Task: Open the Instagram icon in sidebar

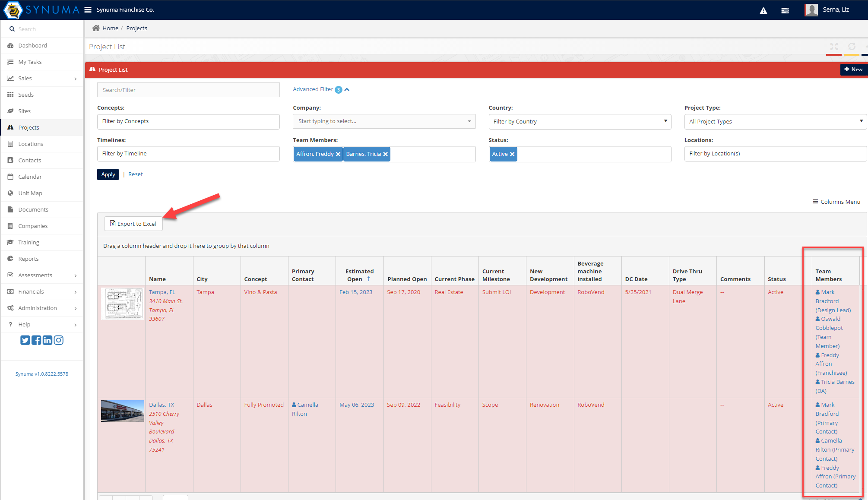Action: tap(59, 340)
